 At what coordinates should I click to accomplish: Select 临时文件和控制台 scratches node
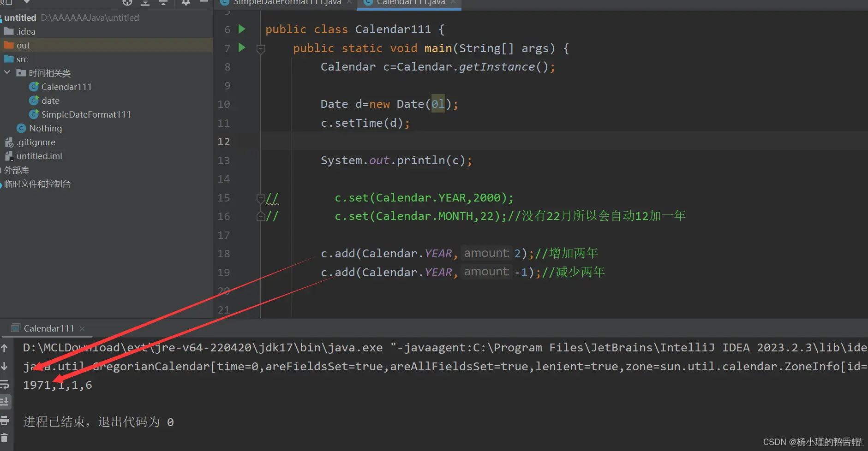pos(37,184)
